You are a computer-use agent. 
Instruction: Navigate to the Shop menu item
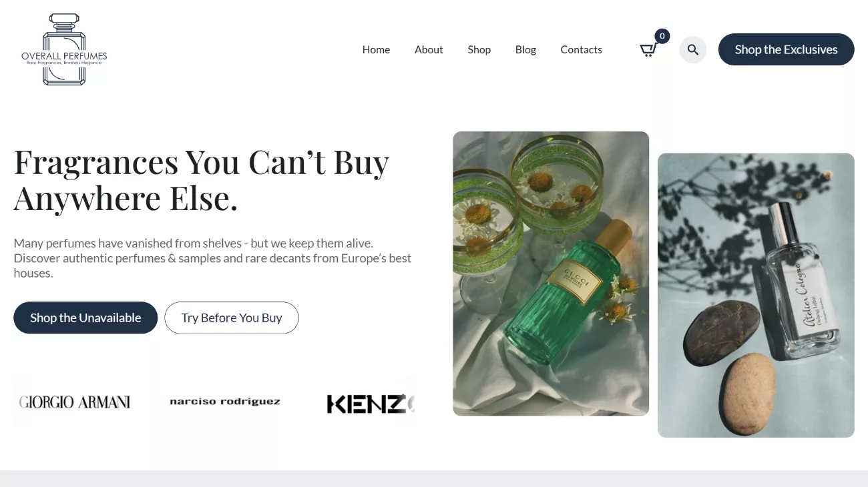[x=479, y=50]
